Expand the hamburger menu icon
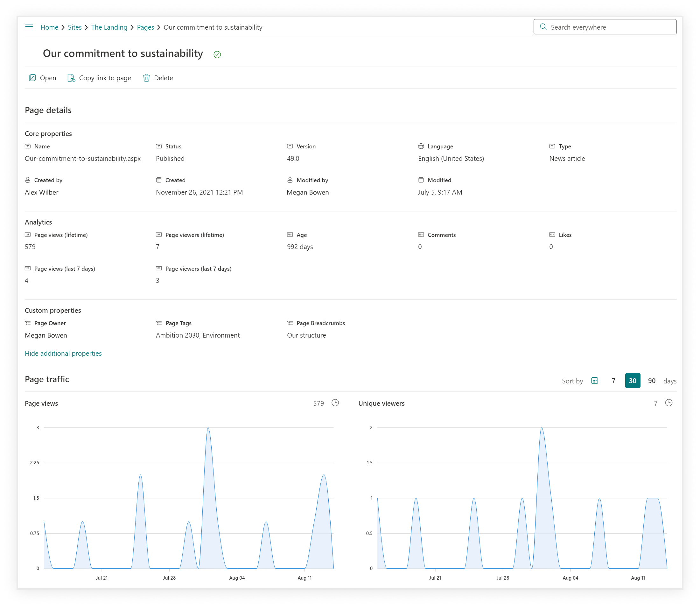700x607 pixels. point(29,27)
